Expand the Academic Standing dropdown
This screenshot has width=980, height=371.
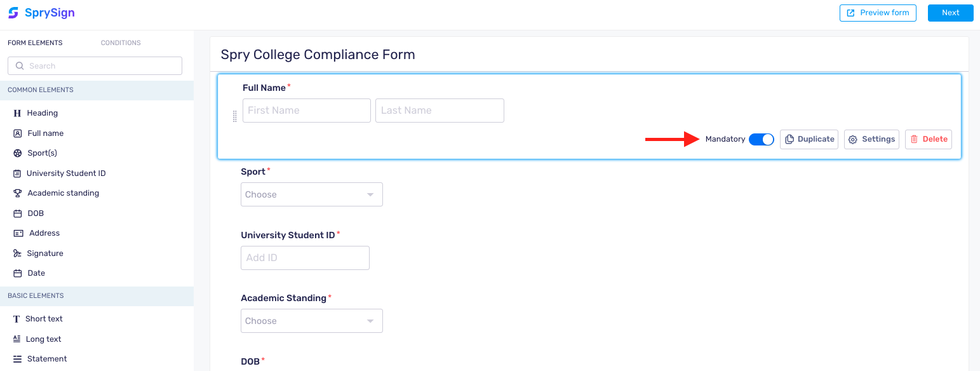pyautogui.click(x=311, y=321)
